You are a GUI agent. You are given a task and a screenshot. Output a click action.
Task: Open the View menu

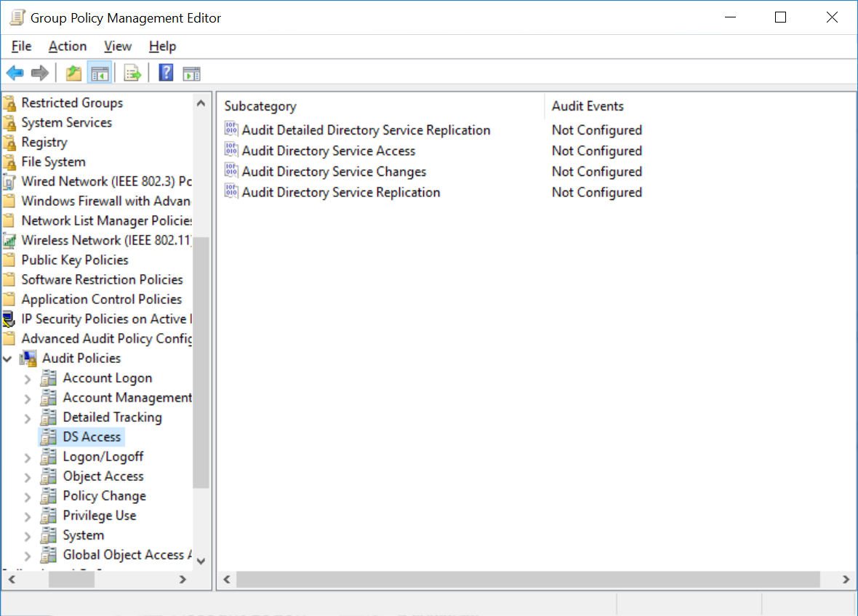(x=118, y=47)
